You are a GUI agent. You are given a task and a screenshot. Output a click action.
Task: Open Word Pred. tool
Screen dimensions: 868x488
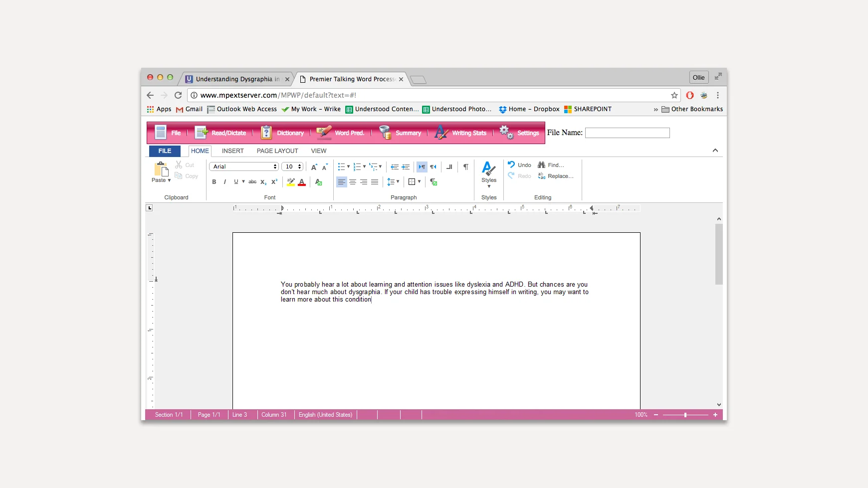[341, 133]
